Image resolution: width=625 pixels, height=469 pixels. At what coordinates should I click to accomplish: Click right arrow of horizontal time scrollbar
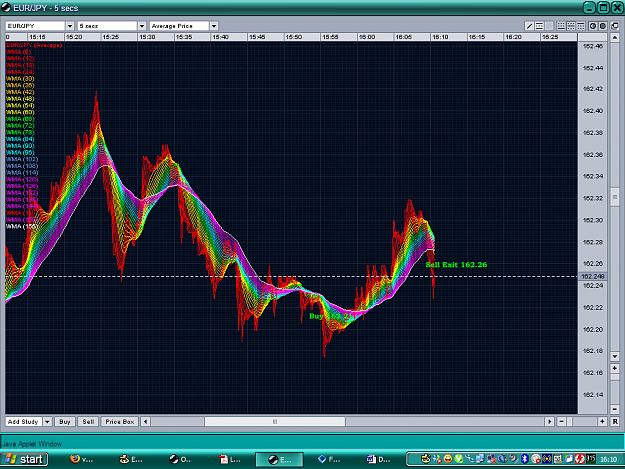550,421
